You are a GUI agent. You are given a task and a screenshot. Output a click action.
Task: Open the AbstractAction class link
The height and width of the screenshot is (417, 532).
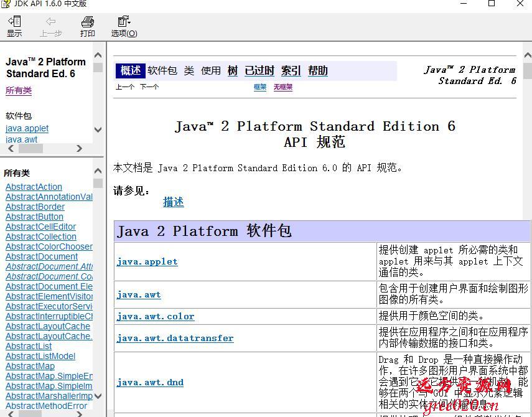[34, 187]
